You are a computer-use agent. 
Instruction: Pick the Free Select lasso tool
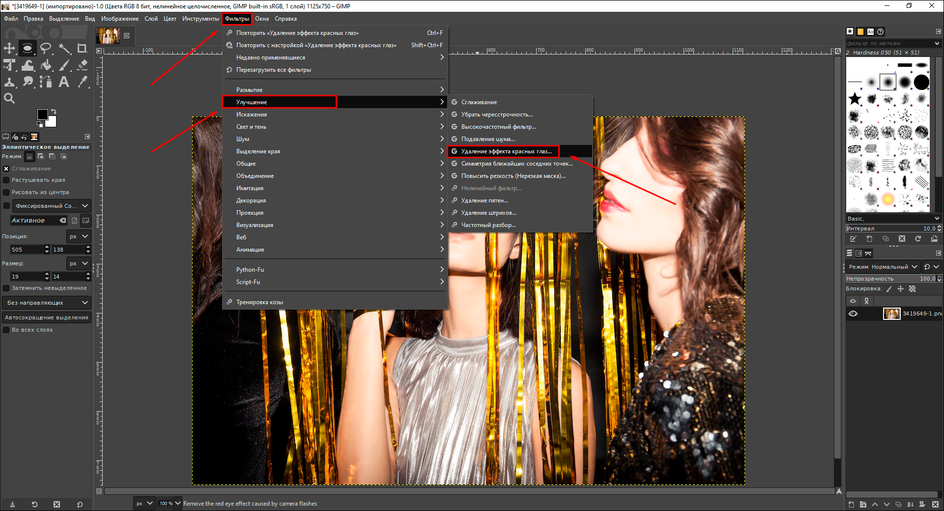point(46,48)
